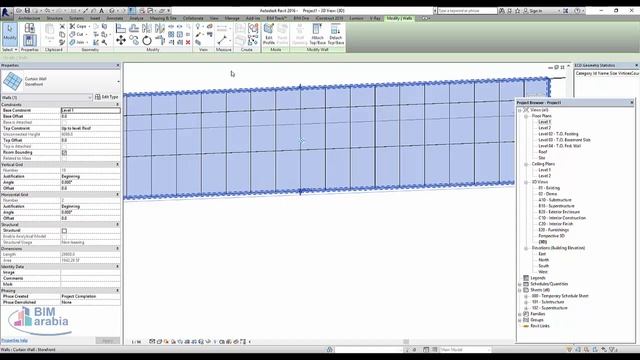This screenshot has height=360, width=640.
Task: Click the Move tool in Modify panel
Action: (x=121, y=40)
